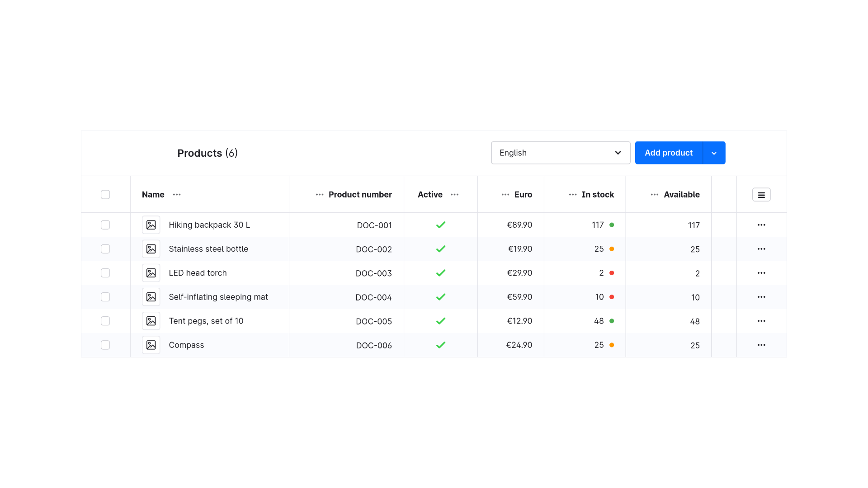Open row actions for Hiking backpack 30 L

(x=761, y=225)
